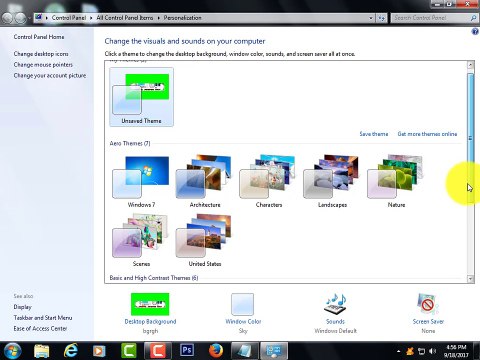The width and height of the screenshot is (480, 360).
Task: Expand dropdown arrow after Control Panel breadcrumb
Action: click(91, 18)
